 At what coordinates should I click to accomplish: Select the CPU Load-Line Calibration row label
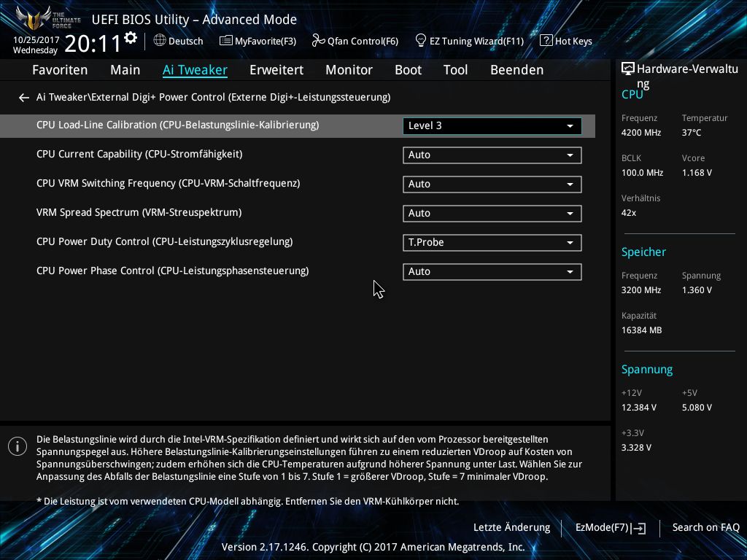click(x=178, y=125)
